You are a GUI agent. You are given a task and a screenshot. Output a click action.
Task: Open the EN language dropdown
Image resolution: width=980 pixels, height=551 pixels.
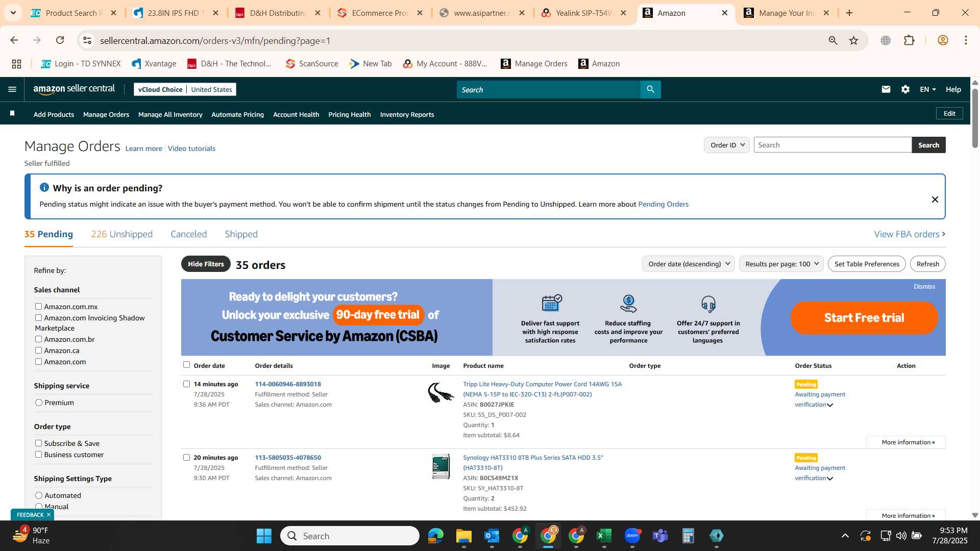pos(928,89)
